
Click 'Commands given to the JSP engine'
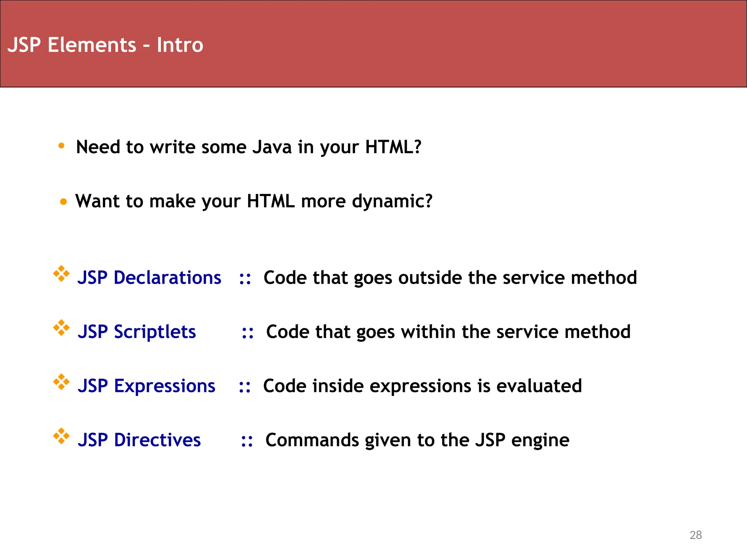pyautogui.click(x=417, y=440)
